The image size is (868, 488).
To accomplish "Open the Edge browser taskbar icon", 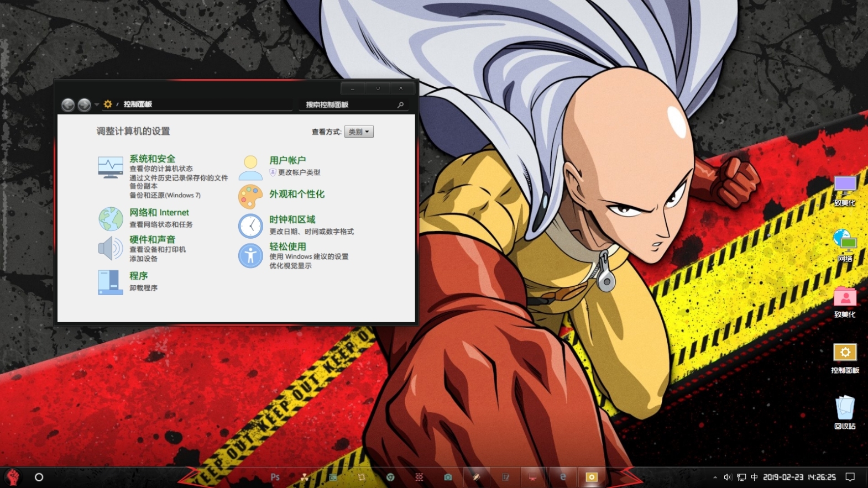I will coord(563,477).
